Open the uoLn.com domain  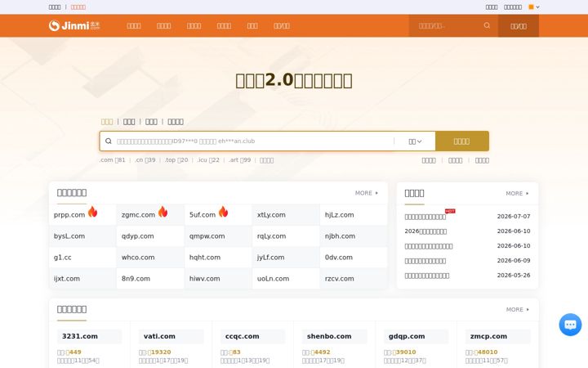tap(273, 279)
